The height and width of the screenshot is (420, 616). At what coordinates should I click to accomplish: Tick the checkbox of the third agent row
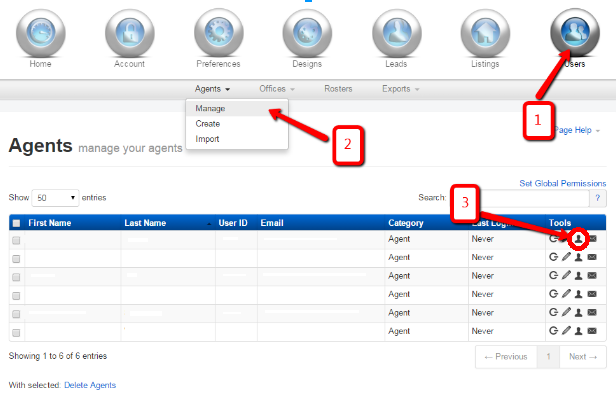tap(16, 277)
